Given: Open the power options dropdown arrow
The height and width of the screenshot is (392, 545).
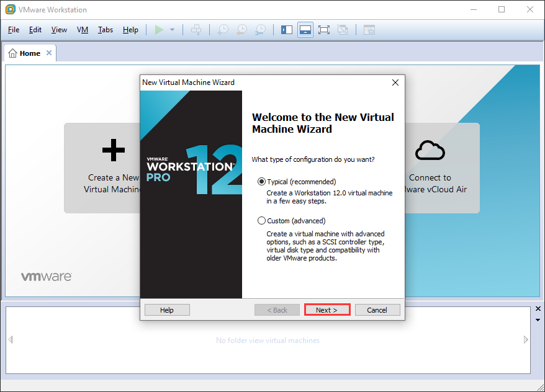Looking at the screenshot, I should pos(172,30).
